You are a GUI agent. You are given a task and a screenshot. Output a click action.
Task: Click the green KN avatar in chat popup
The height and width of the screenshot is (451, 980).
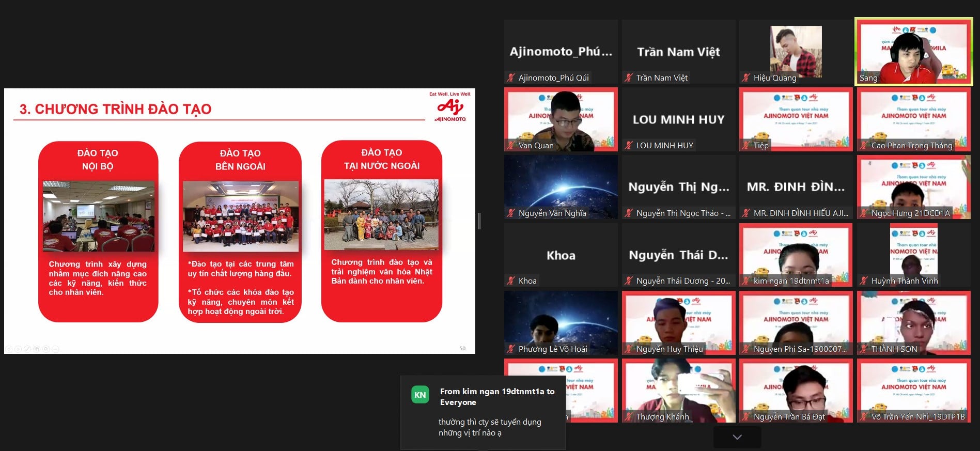click(x=420, y=395)
